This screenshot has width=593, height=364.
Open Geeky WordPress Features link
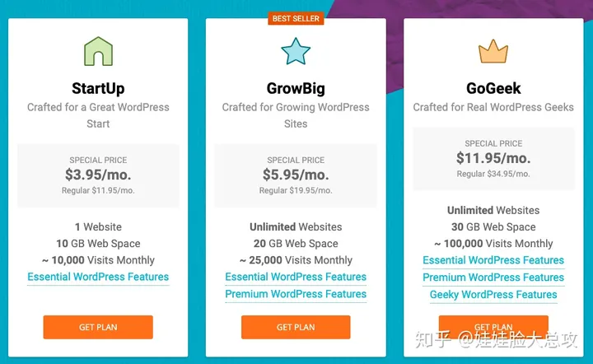(493, 295)
